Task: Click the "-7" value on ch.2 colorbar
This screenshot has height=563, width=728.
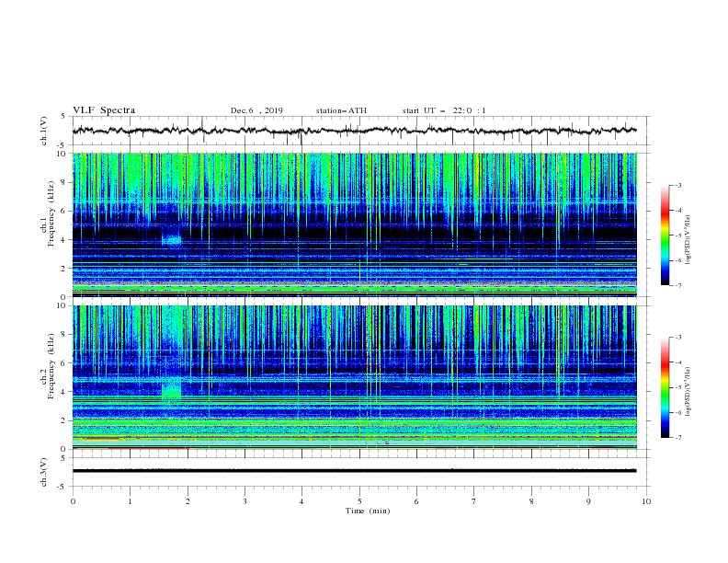Action: (678, 438)
